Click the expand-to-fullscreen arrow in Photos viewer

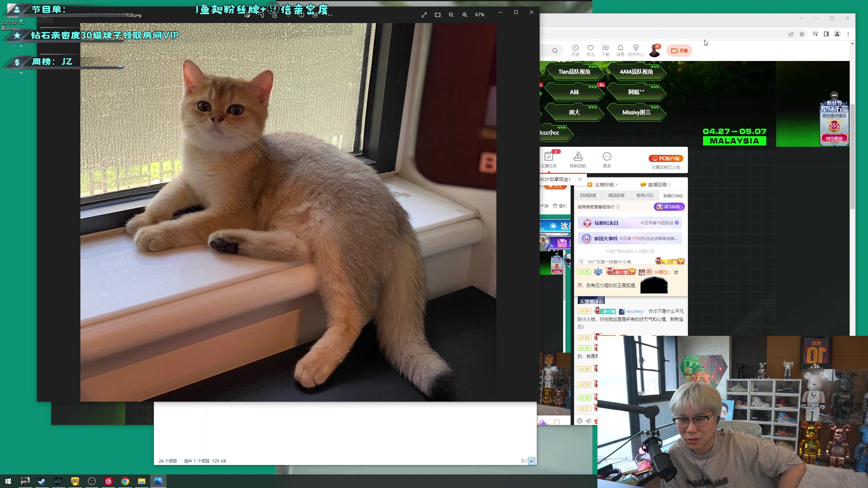click(424, 15)
